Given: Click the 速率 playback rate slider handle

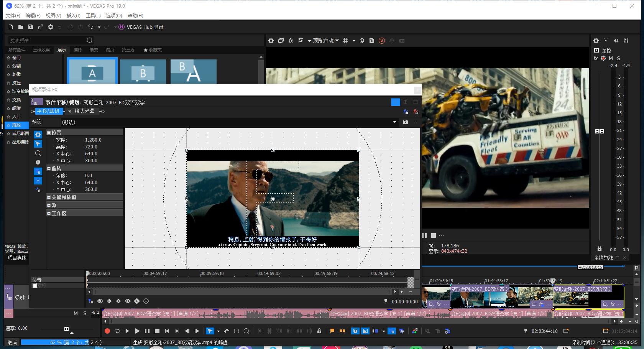Looking at the screenshot, I should point(66,329).
